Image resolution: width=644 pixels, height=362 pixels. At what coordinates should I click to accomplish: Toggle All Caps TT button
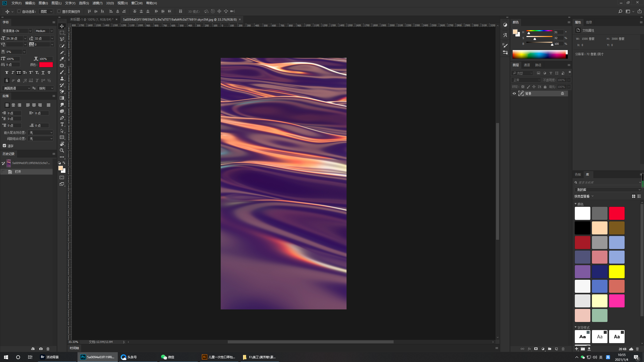pyautogui.click(x=19, y=73)
